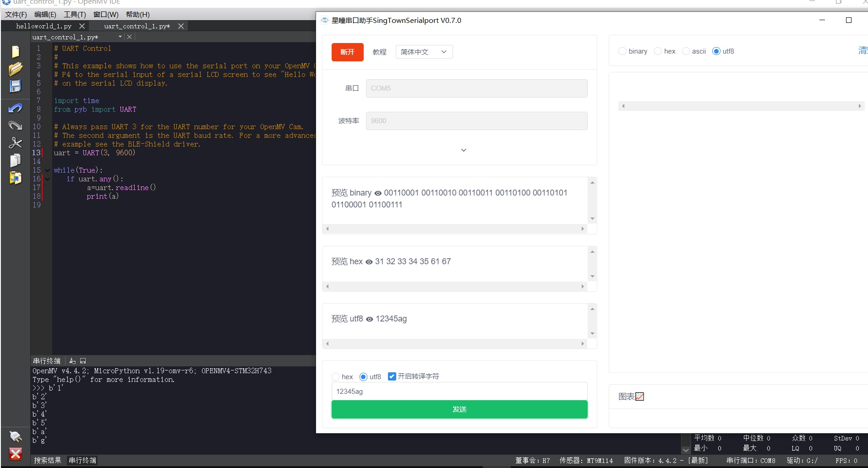Collapse the if uart.any() block on line 16
Image resolution: width=868 pixels, height=468 pixels.
tap(47, 179)
